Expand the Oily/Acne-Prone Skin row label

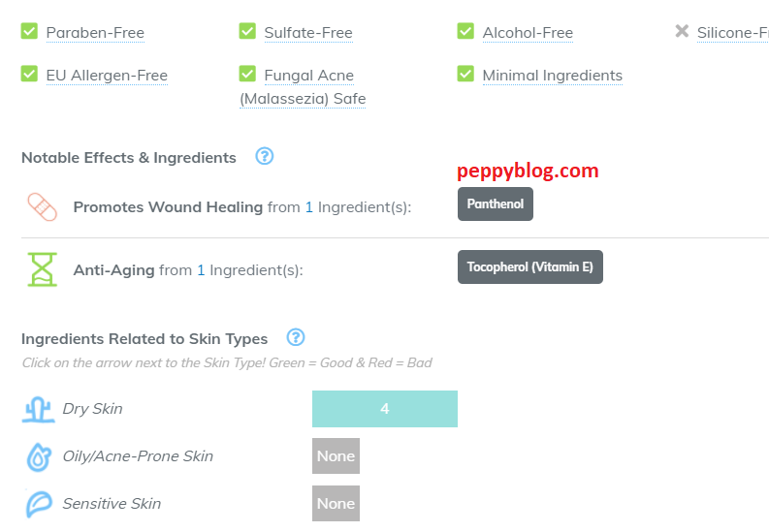click(x=138, y=456)
